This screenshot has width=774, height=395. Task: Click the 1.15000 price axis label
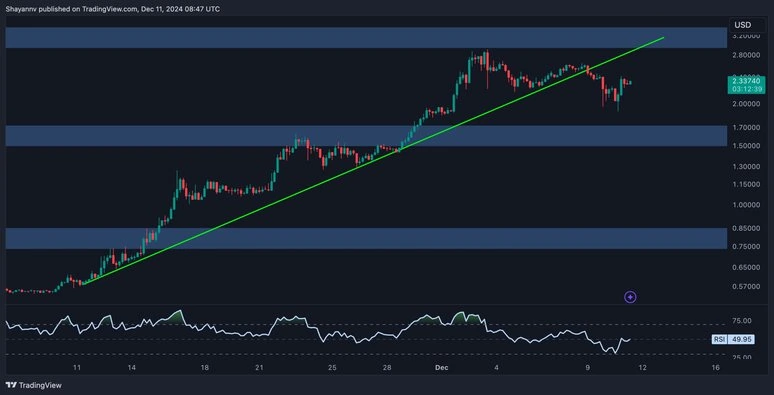745,184
